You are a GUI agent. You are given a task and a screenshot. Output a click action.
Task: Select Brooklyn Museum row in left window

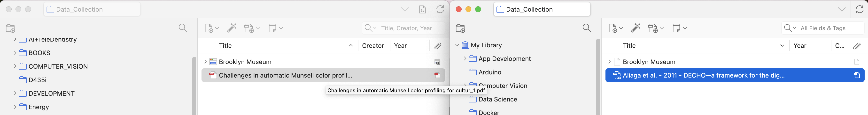pyautogui.click(x=323, y=62)
